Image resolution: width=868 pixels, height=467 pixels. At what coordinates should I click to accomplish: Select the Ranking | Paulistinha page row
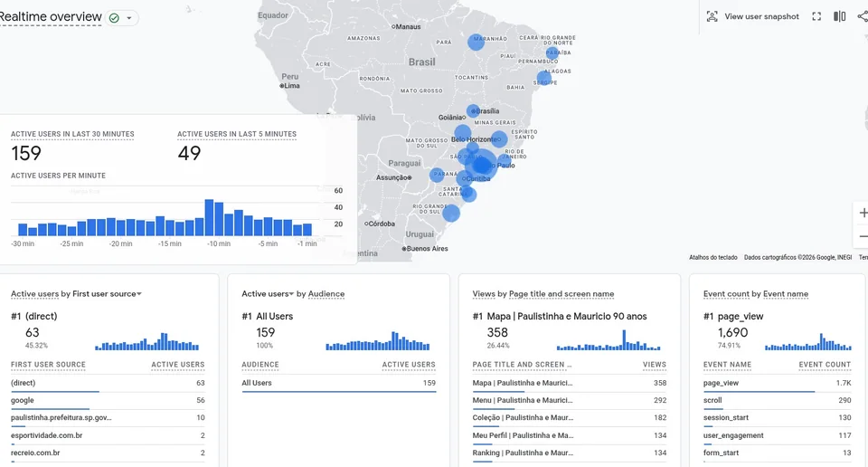[570, 453]
